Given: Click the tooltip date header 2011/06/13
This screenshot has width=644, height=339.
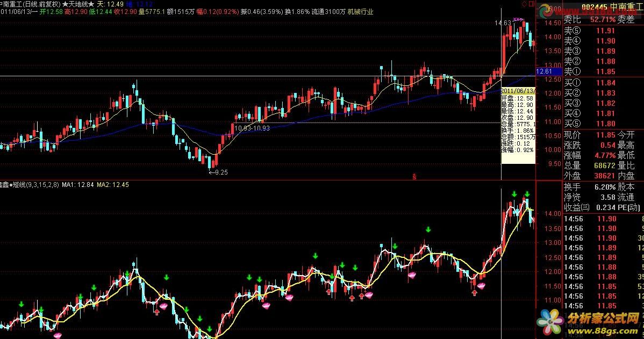Looking at the screenshot, I should point(518,91).
